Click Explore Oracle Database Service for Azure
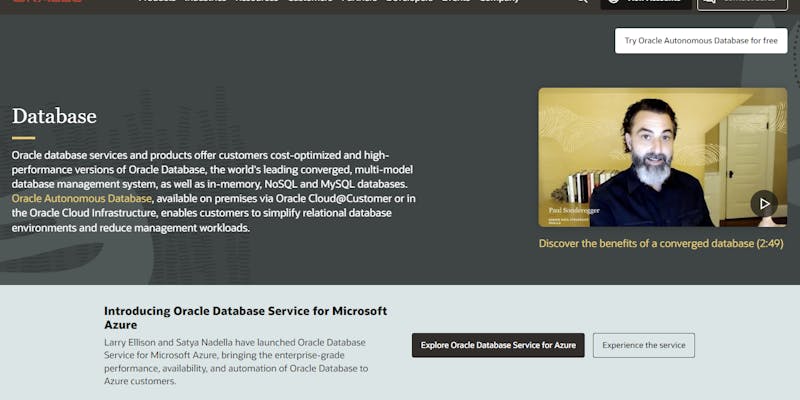 tap(498, 345)
